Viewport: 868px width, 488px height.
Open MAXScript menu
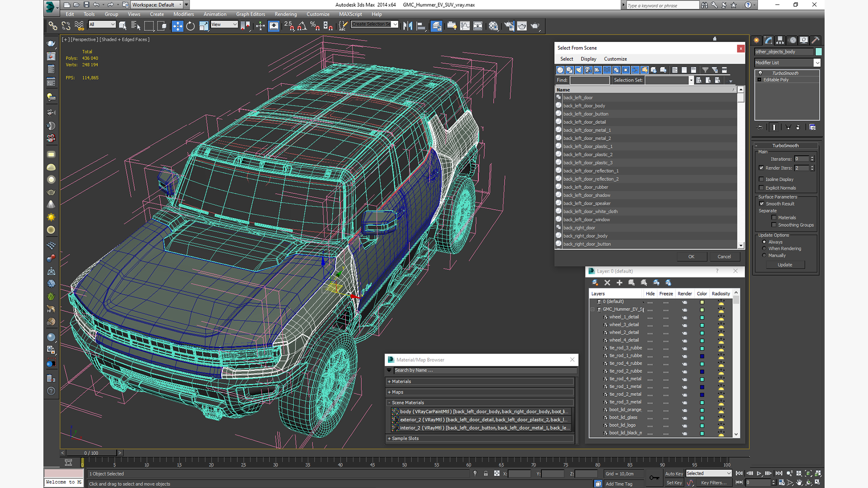[x=350, y=14]
